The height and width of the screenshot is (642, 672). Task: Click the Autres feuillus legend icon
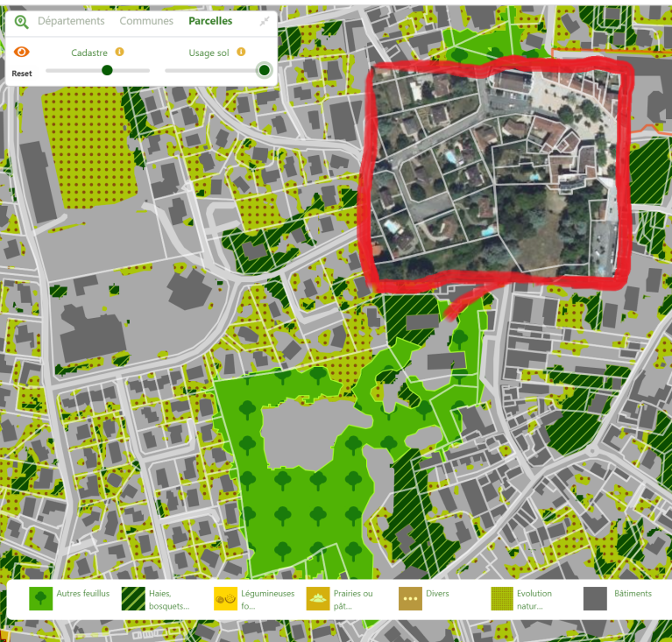41,598
